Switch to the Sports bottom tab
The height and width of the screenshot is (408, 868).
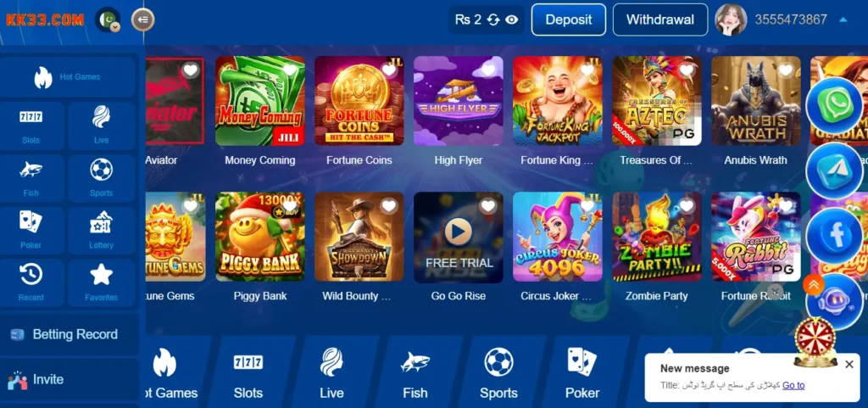coord(498,373)
